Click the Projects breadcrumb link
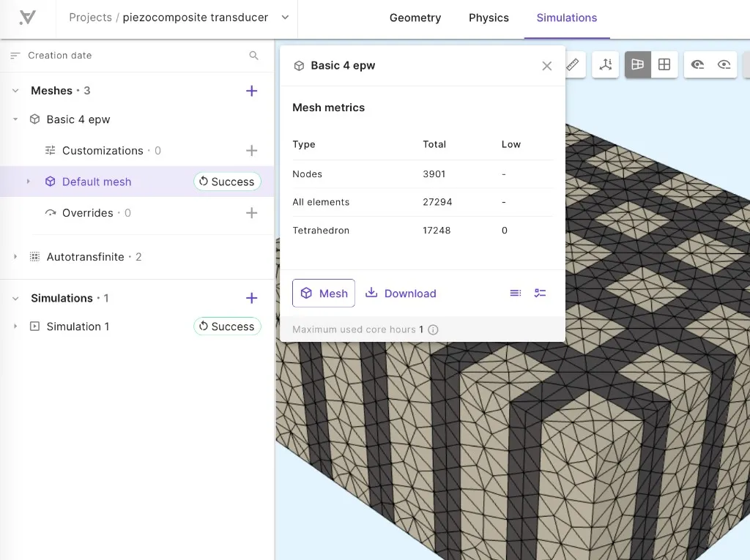 (x=90, y=18)
